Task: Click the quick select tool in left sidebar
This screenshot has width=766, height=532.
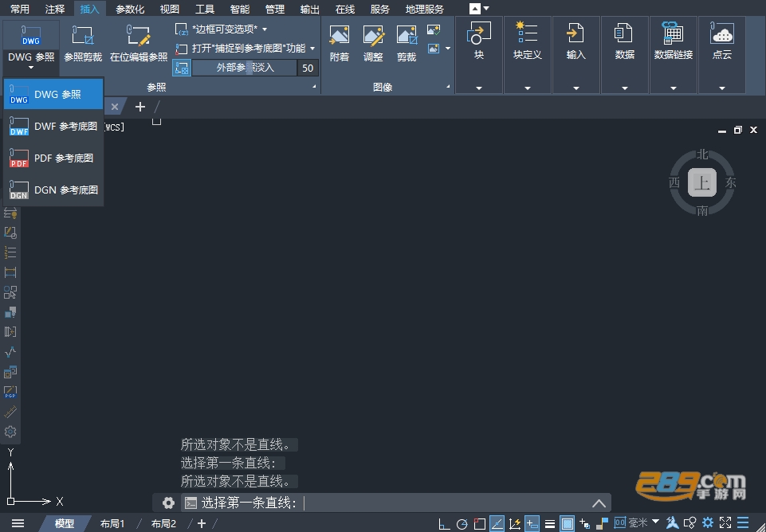Action: [10, 291]
